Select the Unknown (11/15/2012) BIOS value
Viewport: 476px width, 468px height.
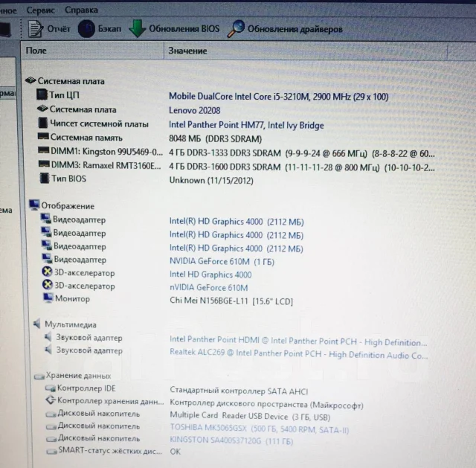211,180
